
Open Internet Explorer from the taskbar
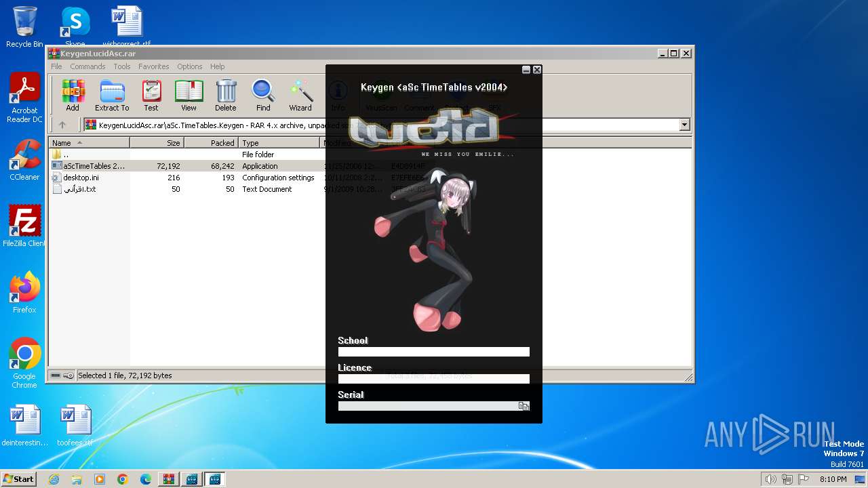tap(54, 479)
